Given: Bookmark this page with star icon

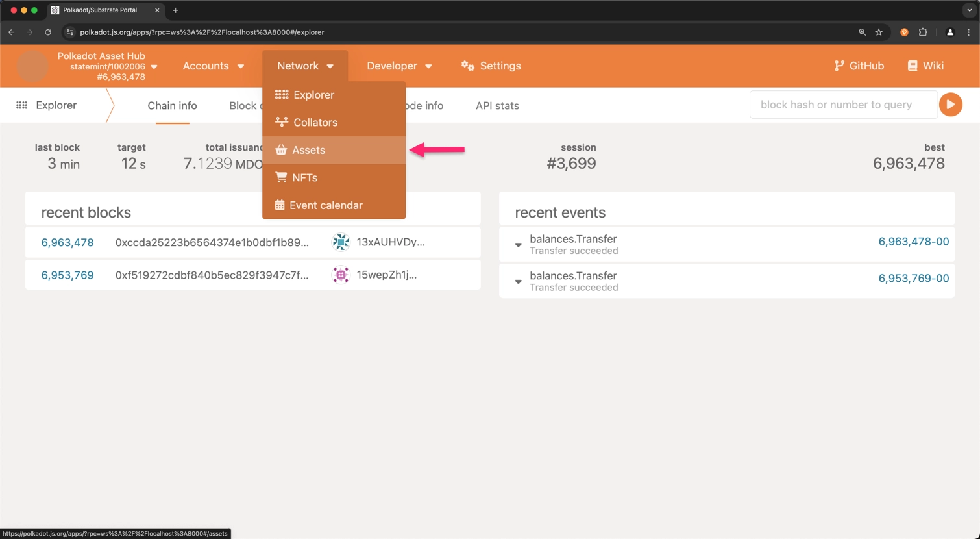Looking at the screenshot, I should 879,32.
